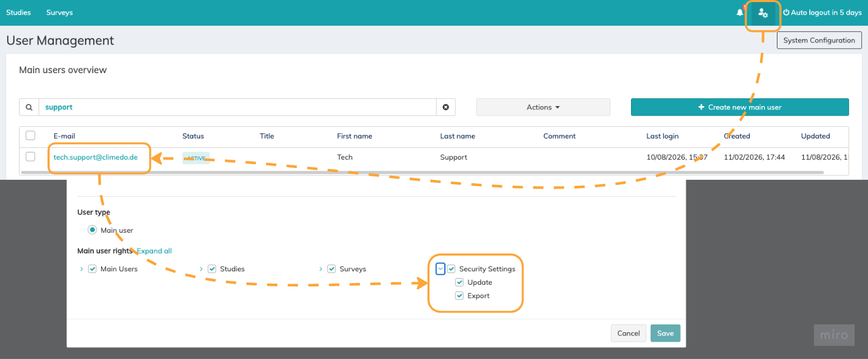Click the Auto logout power icon
Image resolution: width=868 pixels, height=359 pixels.
point(786,12)
